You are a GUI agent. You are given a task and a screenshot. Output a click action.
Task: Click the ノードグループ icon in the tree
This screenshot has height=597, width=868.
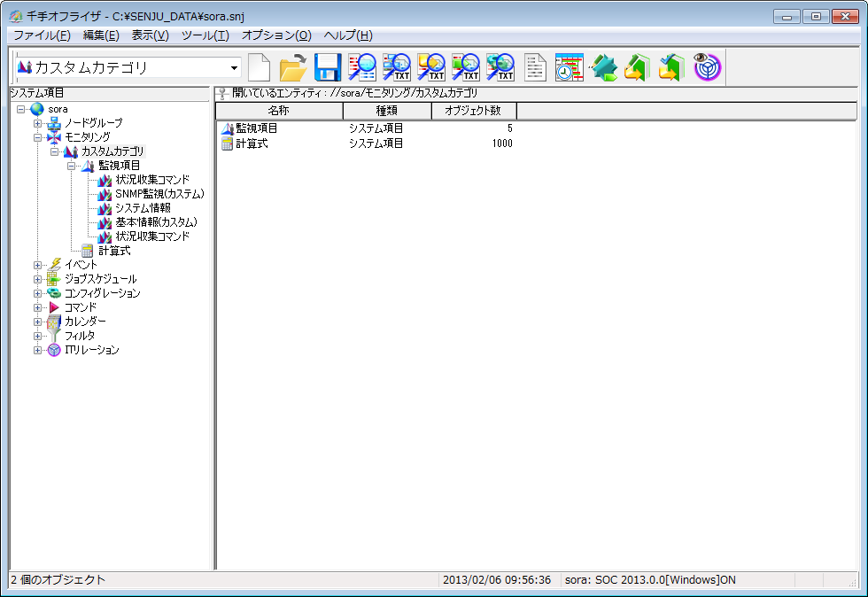point(54,123)
